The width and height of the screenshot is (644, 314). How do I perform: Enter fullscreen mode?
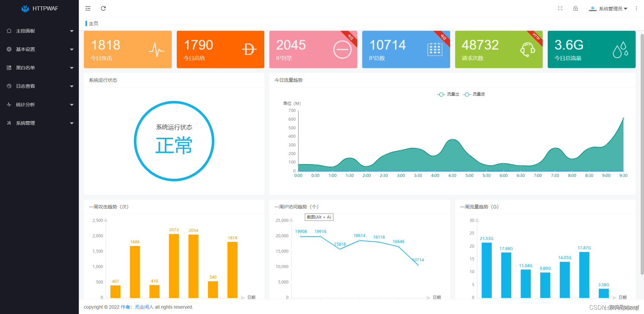pos(560,8)
